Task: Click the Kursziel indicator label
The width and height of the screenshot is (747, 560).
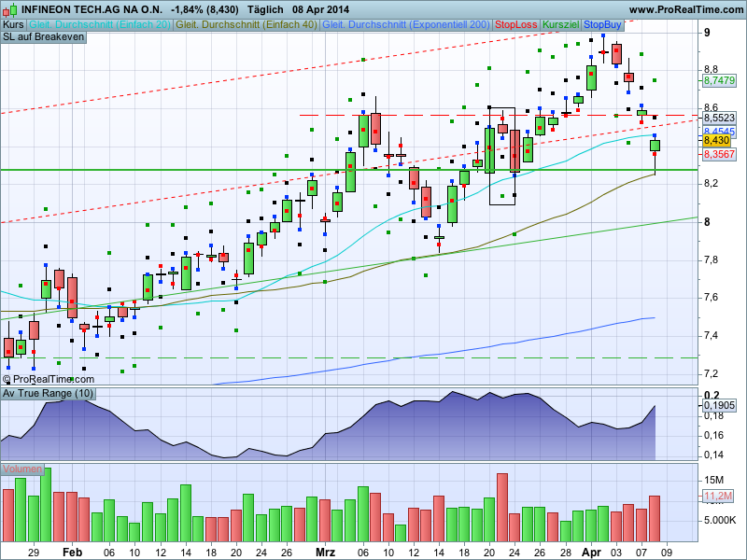Action: point(561,25)
